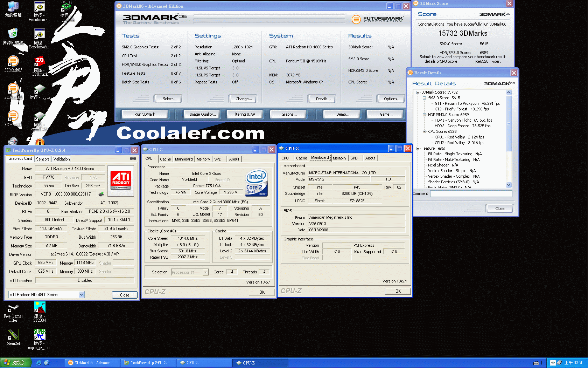This screenshot has width=588, height=368.
Task: Click the BIOS save icon in GPU-Z
Action: pos(101,194)
